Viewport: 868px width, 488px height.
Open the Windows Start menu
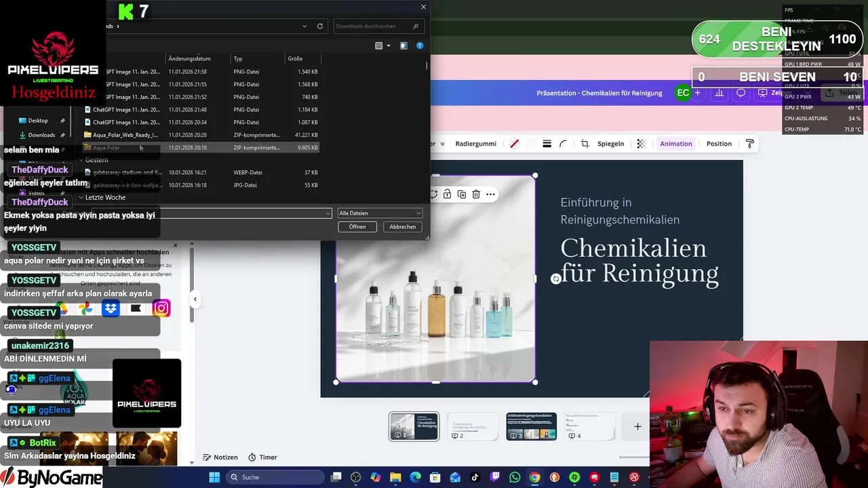[x=214, y=477]
